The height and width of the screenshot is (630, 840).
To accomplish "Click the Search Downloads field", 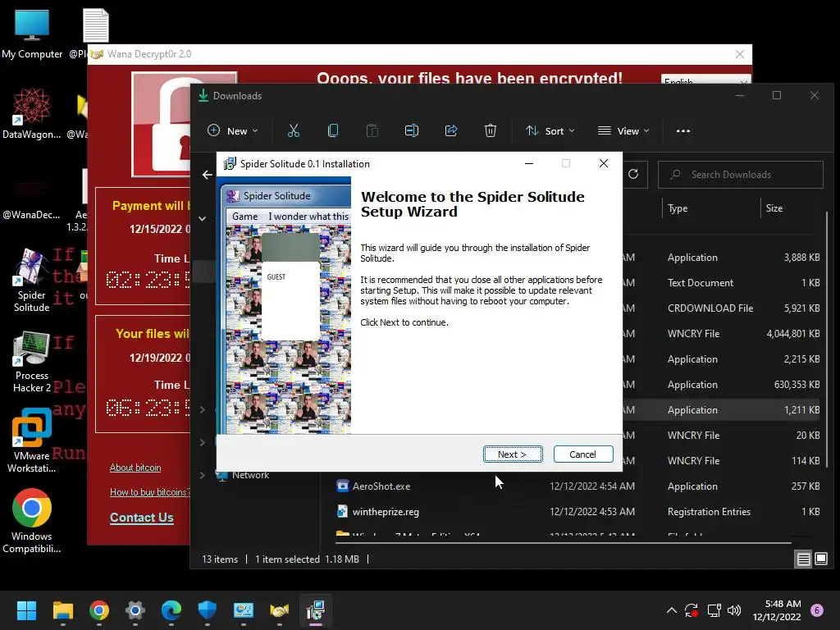I will (741, 175).
